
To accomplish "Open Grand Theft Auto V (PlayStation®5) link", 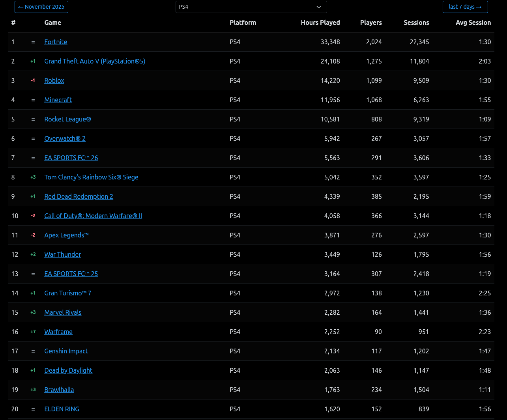I will click(95, 61).
